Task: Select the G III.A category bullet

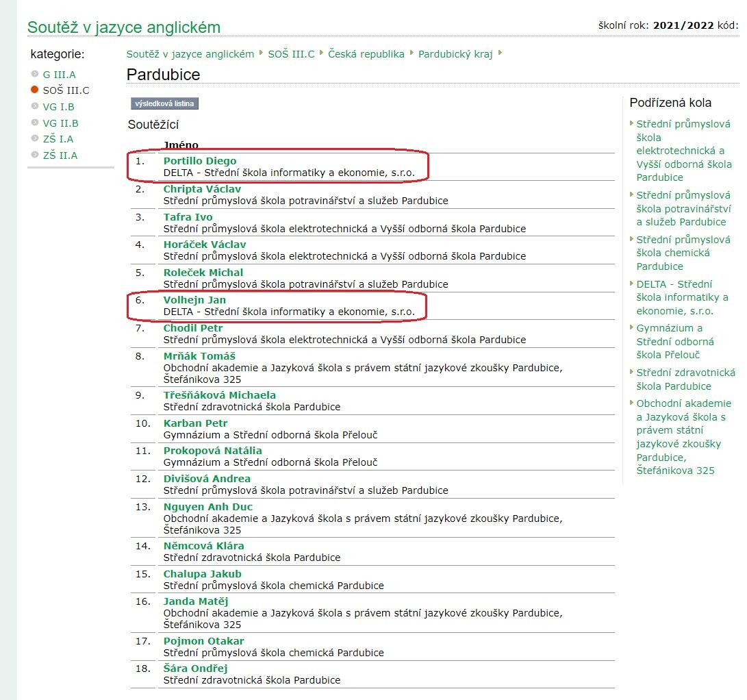Action: [x=35, y=74]
